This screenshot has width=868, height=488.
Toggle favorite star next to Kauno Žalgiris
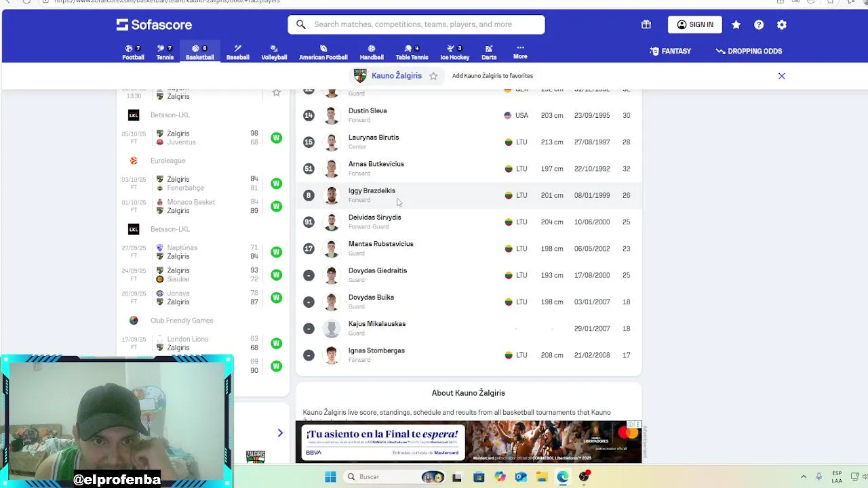433,76
